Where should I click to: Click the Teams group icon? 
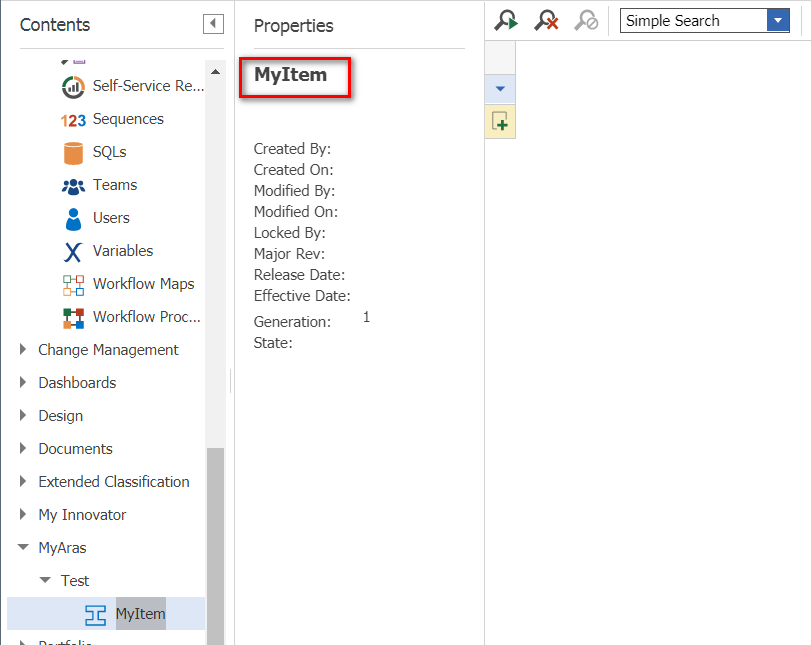pyautogui.click(x=73, y=186)
